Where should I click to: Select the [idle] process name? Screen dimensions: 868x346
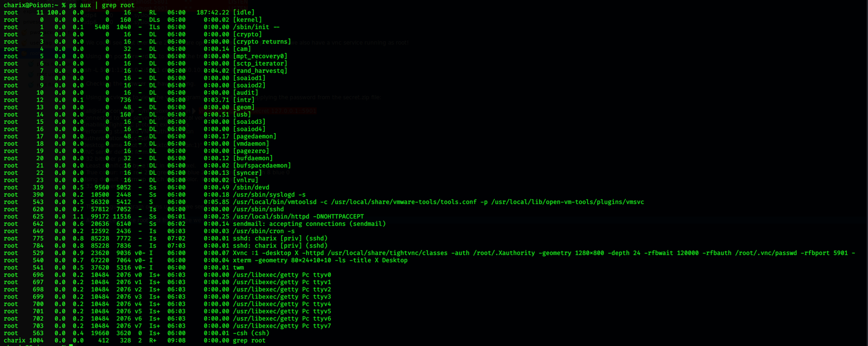pos(244,12)
